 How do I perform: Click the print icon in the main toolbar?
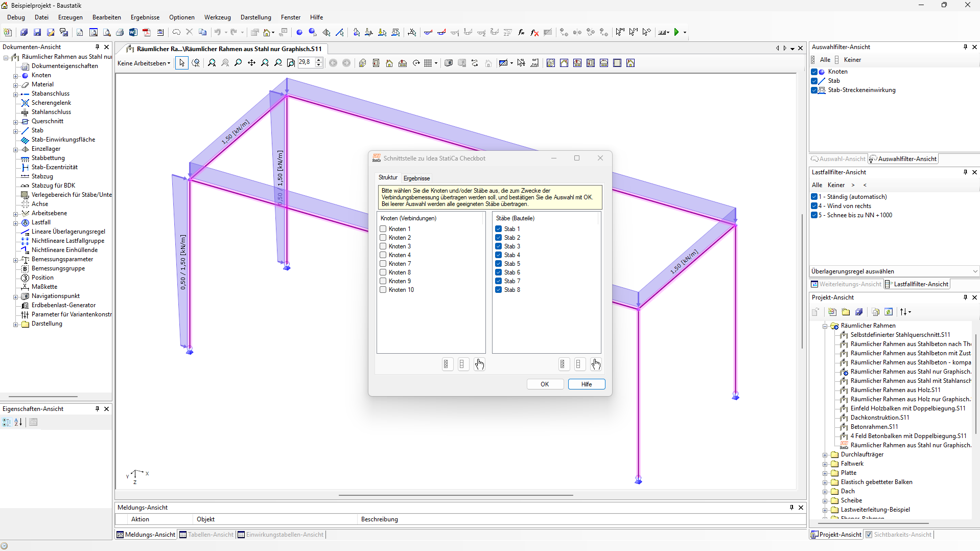[120, 32]
